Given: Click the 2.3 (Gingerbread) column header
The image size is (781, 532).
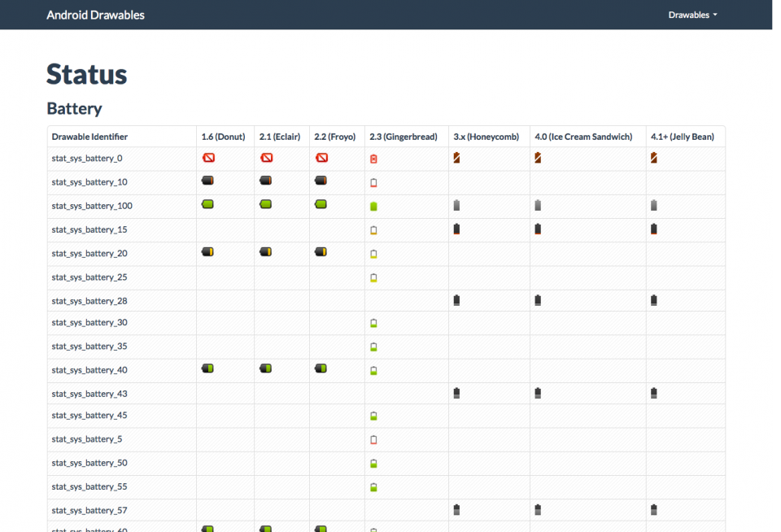Looking at the screenshot, I should 404,137.
